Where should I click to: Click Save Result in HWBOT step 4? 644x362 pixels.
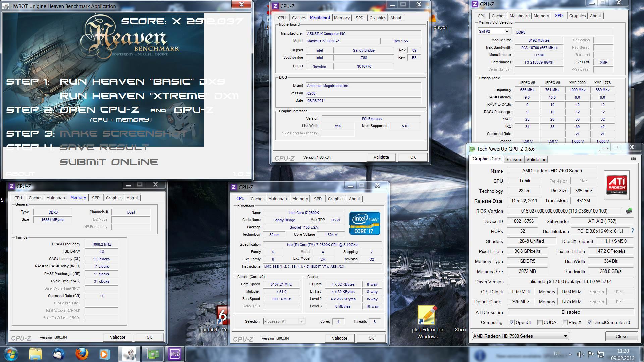[104, 148]
